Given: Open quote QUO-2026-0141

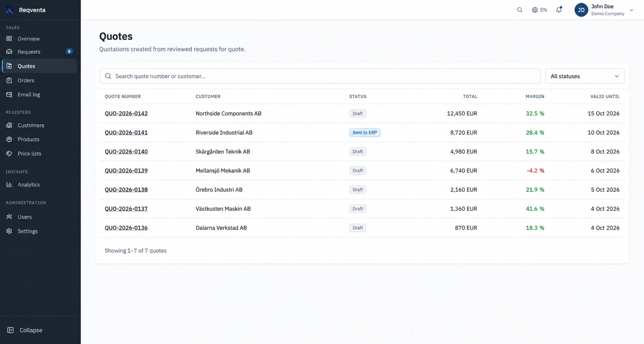Looking at the screenshot, I should pos(126,132).
